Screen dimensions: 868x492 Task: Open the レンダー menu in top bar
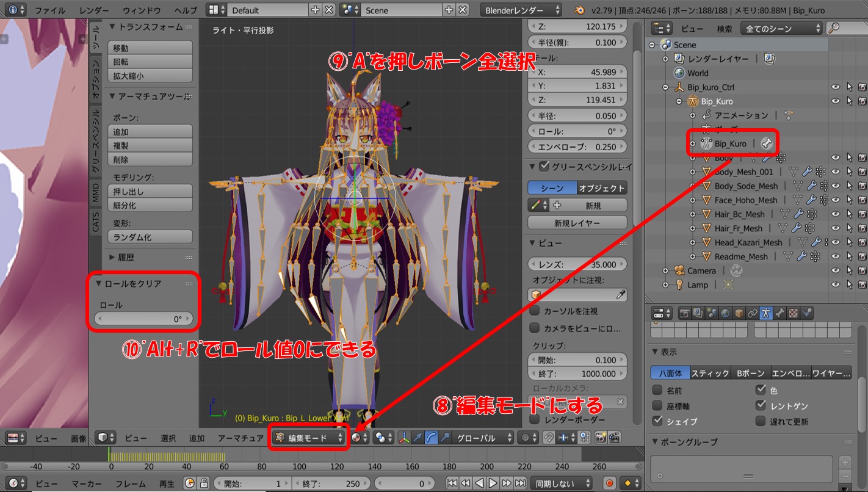click(93, 10)
